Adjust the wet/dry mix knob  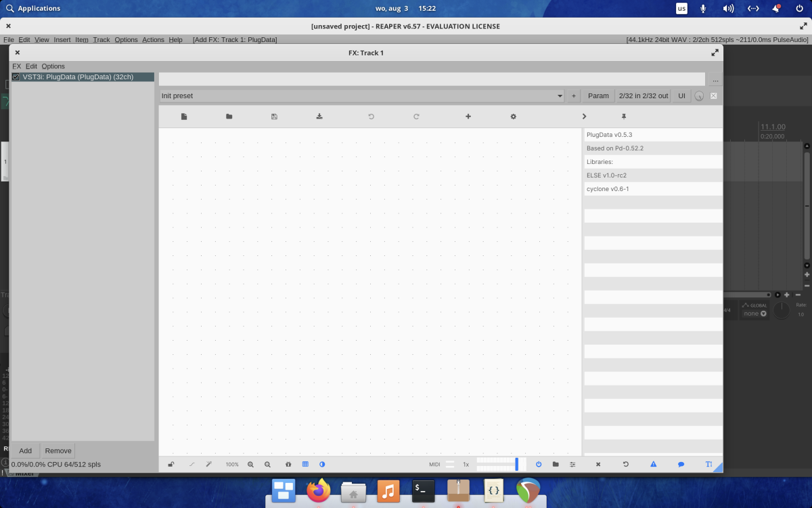click(699, 96)
